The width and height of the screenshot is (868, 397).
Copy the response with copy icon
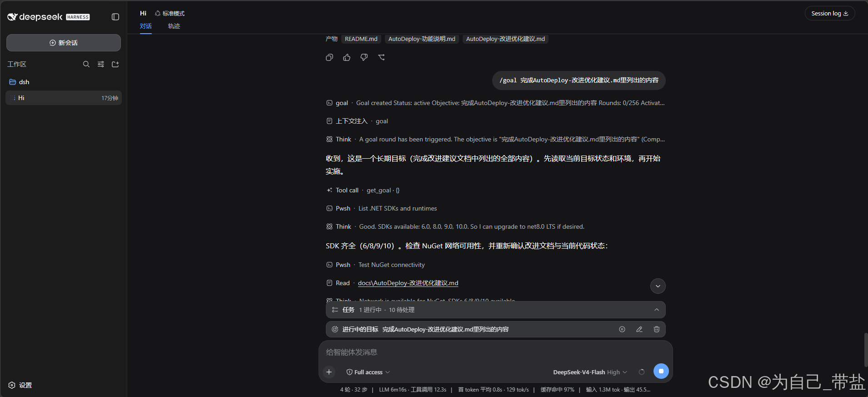(329, 57)
